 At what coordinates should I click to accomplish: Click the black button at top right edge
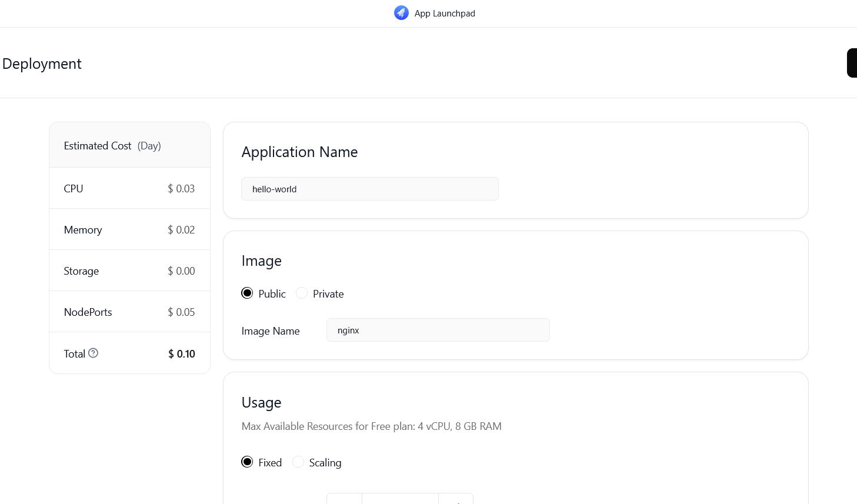click(x=852, y=63)
